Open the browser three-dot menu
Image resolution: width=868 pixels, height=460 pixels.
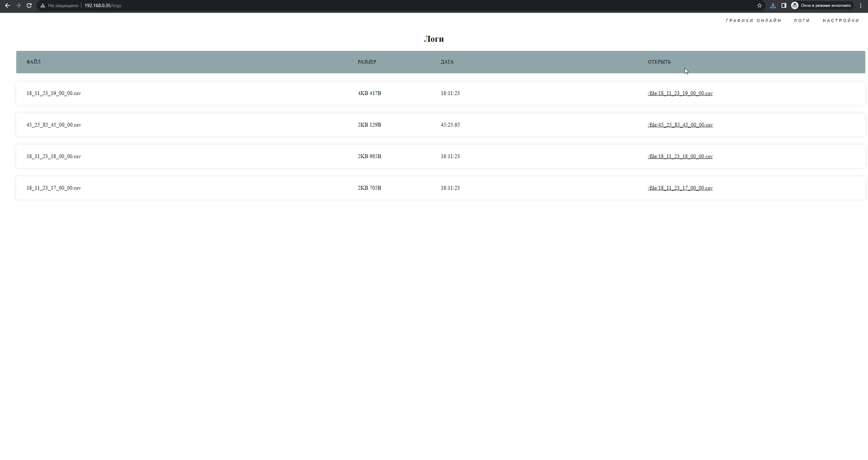[x=860, y=6]
